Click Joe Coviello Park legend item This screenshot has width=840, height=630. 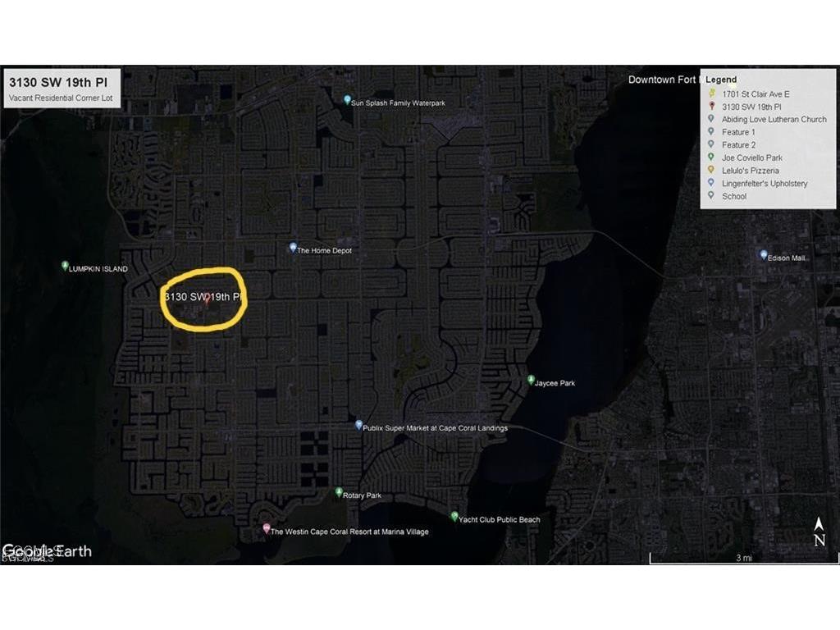pos(751,157)
